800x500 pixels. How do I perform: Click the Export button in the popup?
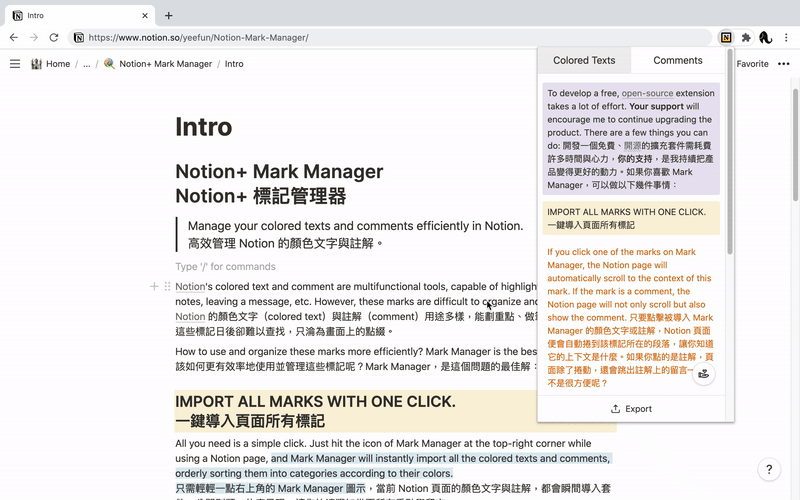point(631,409)
